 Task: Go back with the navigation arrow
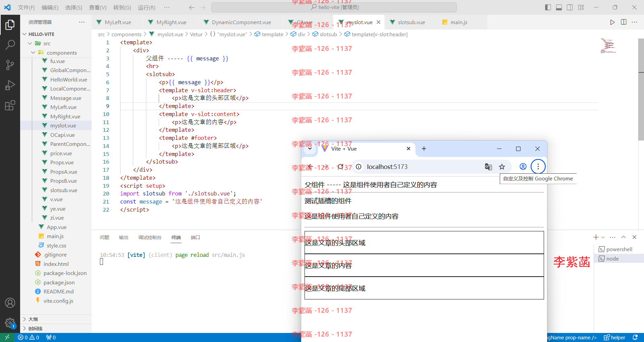pyautogui.click(x=192, y=7)
